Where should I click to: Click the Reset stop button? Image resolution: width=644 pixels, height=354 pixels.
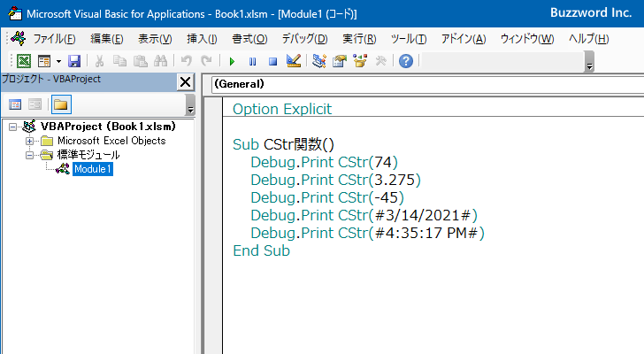[272, 62]
